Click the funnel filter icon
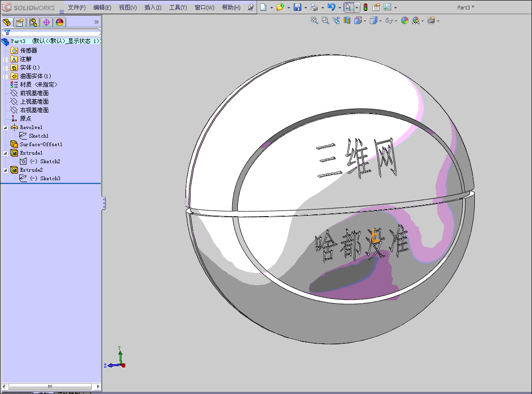This screenshot has height=394, width=532. click(7, 32)
